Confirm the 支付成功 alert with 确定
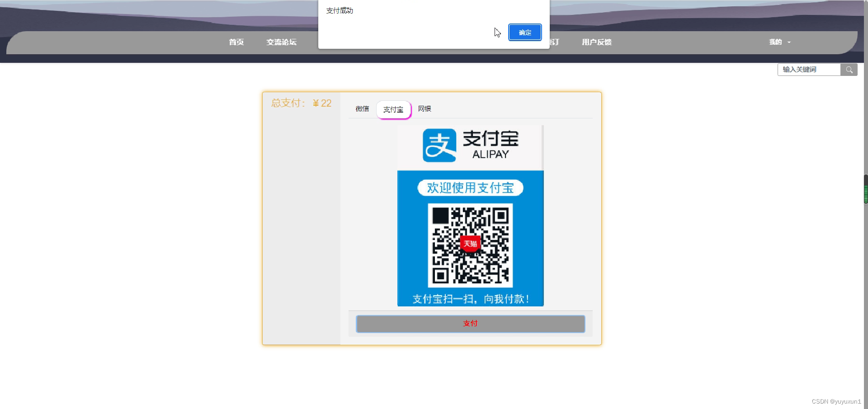The image size is (868, 409). (525, 33)
